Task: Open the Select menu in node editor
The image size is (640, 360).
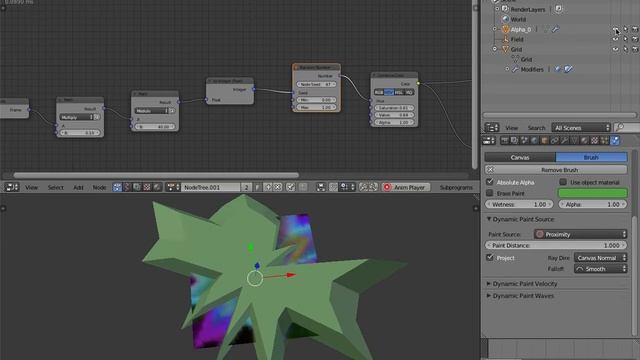Action: [x=56, y=187]
